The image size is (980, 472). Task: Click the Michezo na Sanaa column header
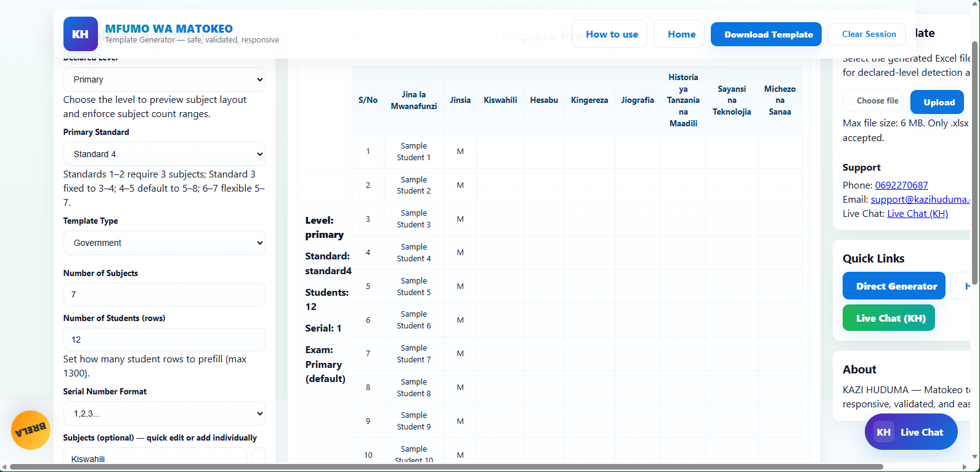pyautogui.click(x=780, y=100)
